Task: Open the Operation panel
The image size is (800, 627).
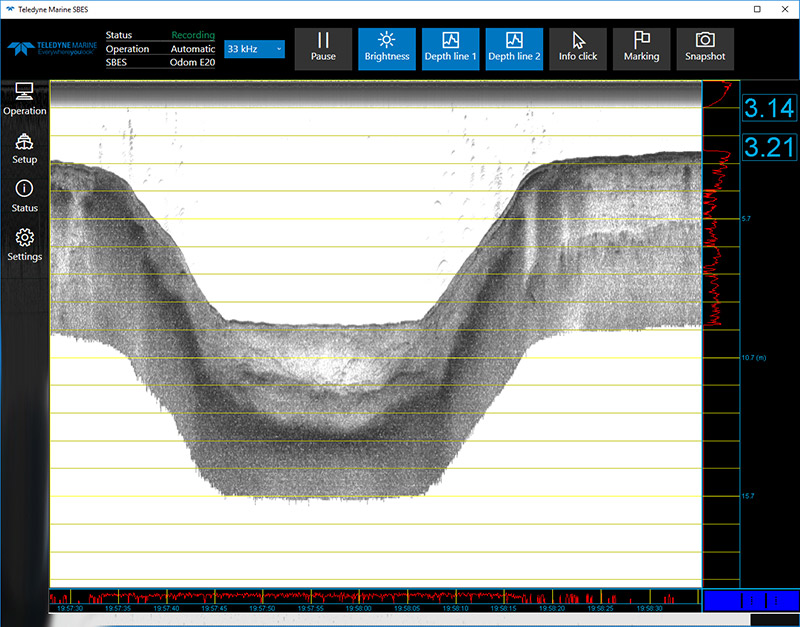Action: (25, 99)
